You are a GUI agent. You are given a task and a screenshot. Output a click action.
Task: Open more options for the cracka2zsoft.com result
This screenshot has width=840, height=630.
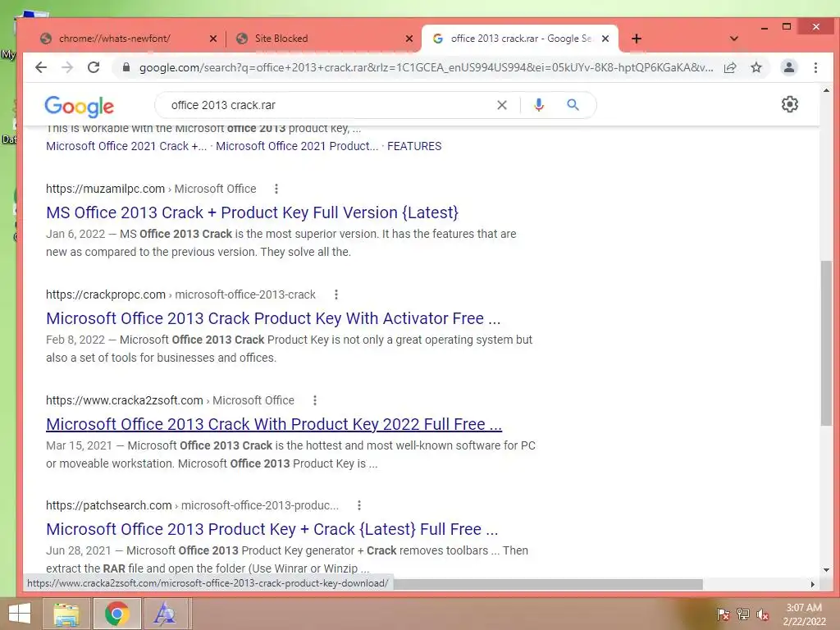(x=315, y=400)
